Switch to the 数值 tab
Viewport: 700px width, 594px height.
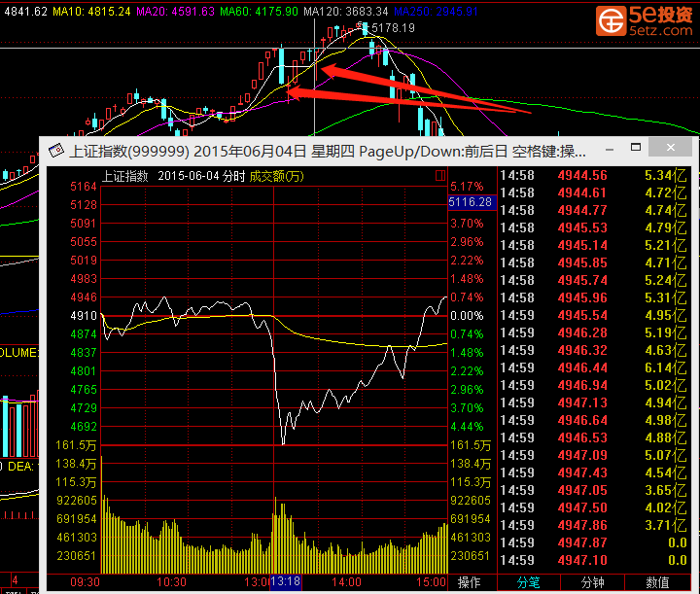(x=657, y=582)
